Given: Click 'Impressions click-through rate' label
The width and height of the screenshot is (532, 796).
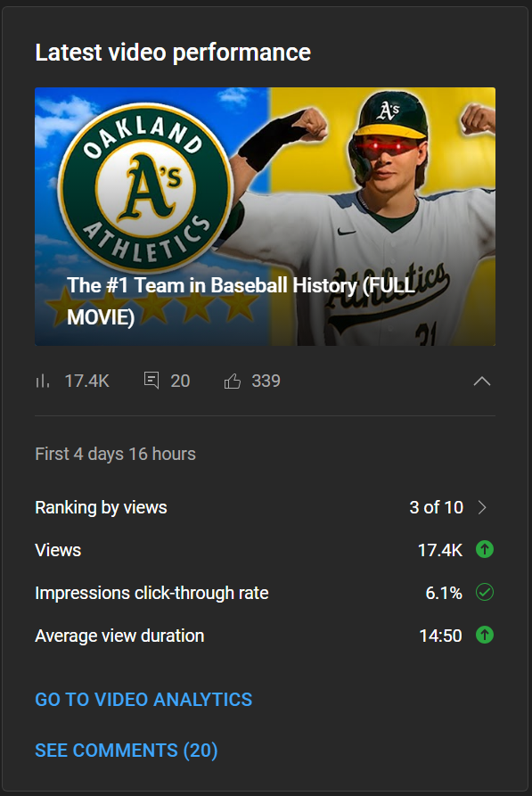Looking at the screenshot, I should [151, 593].
